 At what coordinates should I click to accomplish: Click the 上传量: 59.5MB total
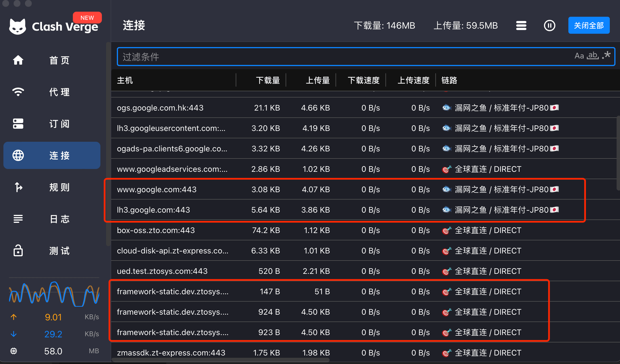(466, 26)
